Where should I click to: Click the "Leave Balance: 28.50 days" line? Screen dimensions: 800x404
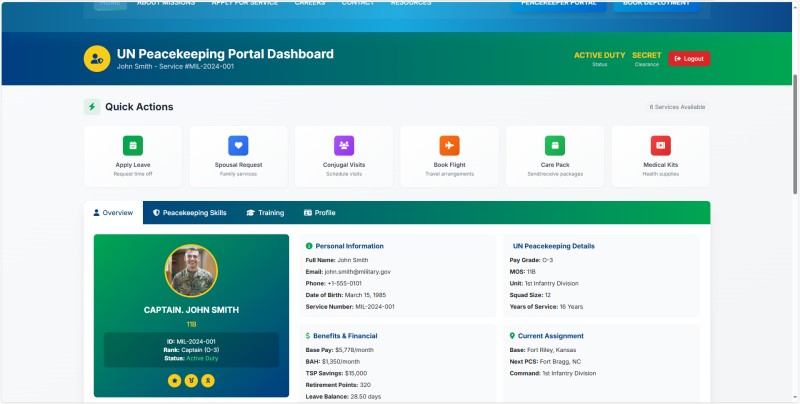pyautogui.click(x=343, y=397)
